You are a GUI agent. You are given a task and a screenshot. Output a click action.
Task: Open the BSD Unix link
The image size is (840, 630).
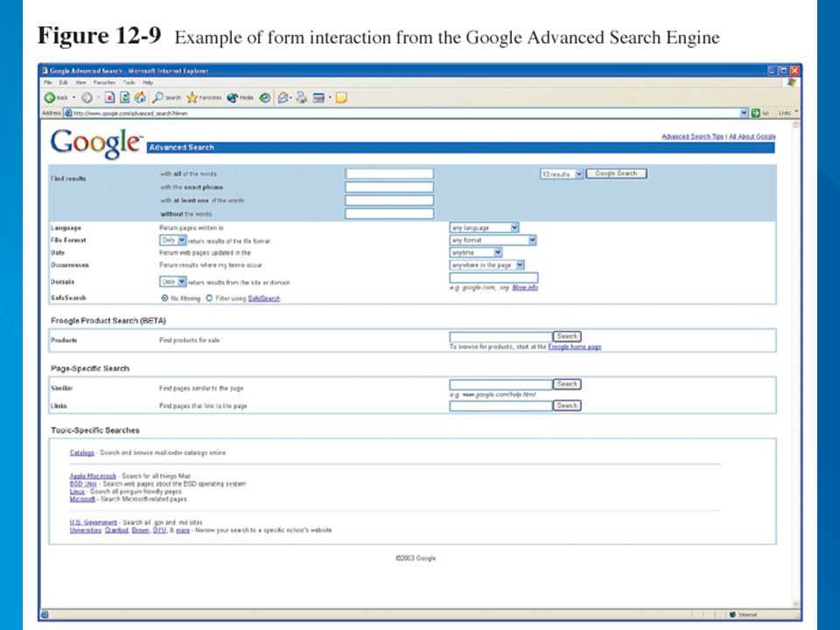pyautogui.click(x=83, y=484)
